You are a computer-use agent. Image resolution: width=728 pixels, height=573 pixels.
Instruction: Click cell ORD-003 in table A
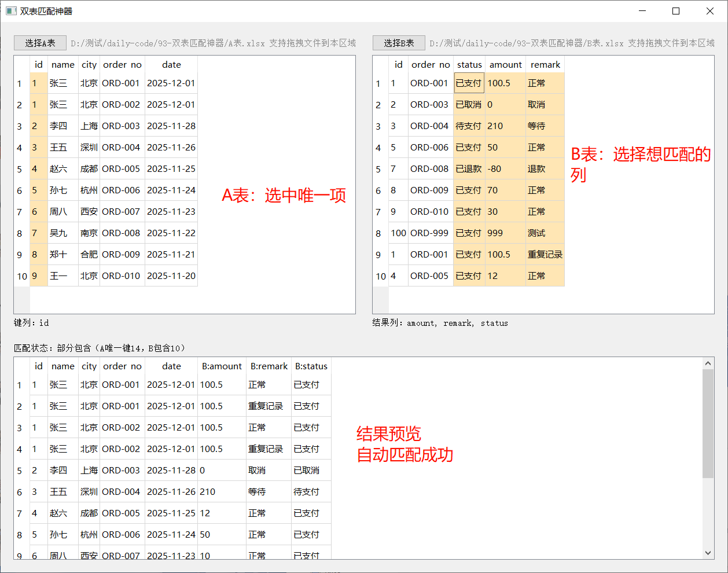[121, 126]
